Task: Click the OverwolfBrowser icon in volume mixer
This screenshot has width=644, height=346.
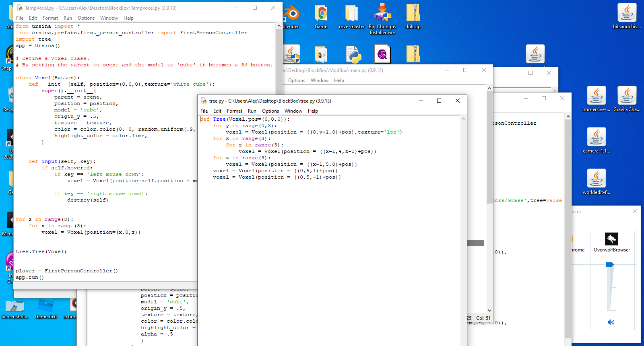Action: click(611, 239)
